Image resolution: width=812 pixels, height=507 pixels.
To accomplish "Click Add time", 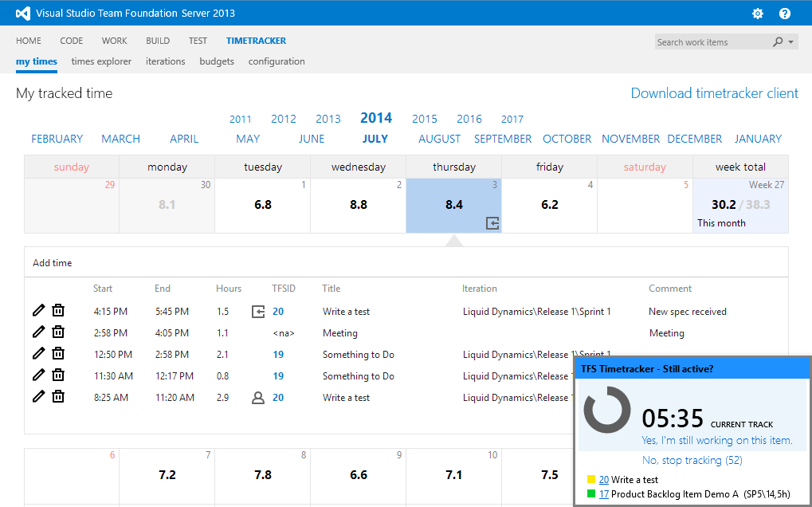I will tap(53, 263).
